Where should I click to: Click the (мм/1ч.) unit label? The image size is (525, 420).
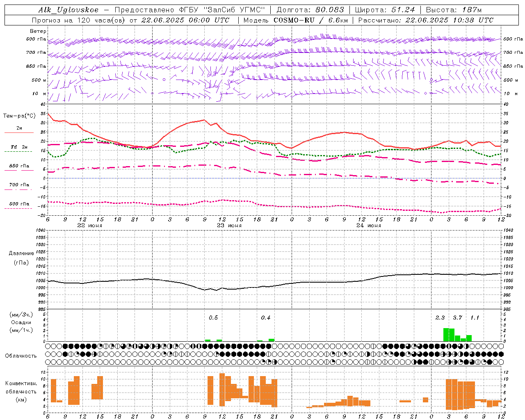pos(21,330)
